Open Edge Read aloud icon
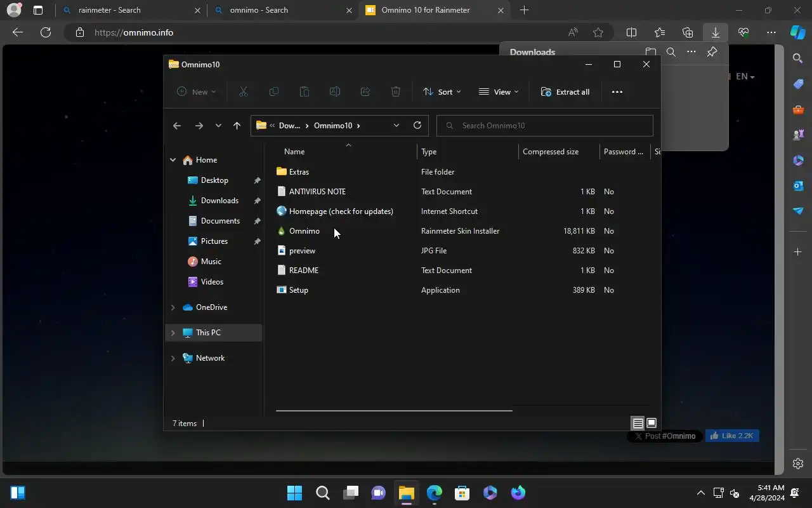The height and width of the screenshot is (508, 812). point(573,32)
